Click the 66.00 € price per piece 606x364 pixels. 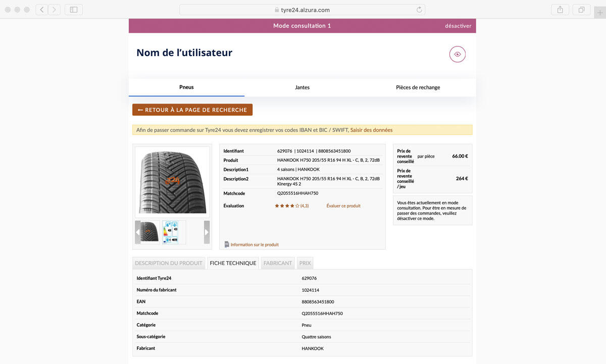(460, 157)
